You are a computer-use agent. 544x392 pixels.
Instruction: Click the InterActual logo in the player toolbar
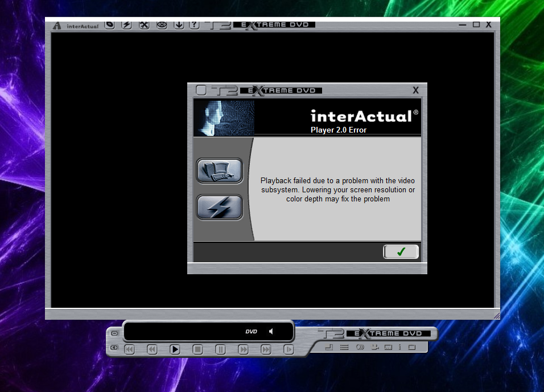(x=76, y=26)
